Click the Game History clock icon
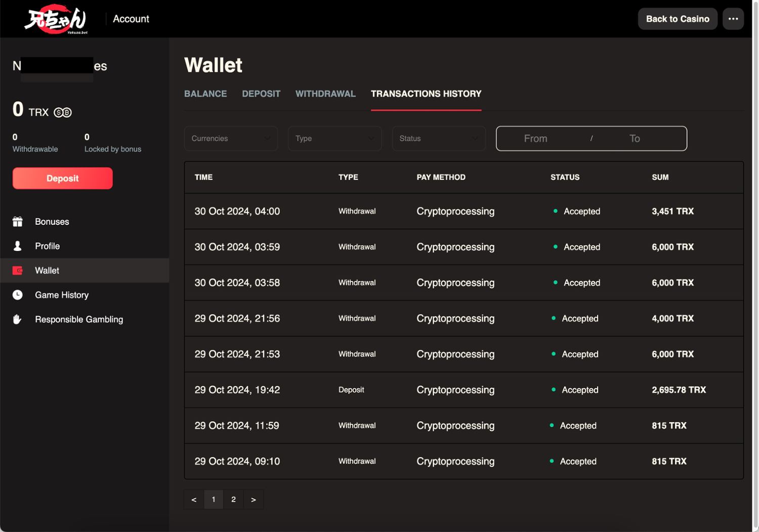 click(18, 295)
